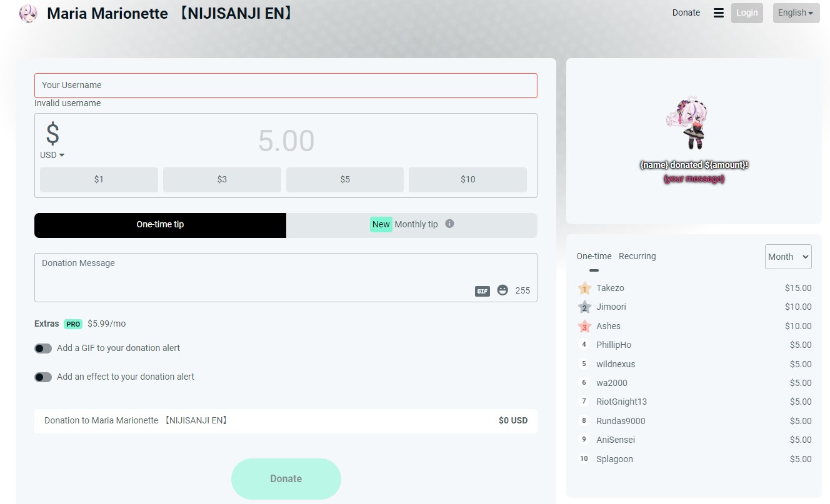This screenshot has height=504, width=830.
Task: Click the rank 10 badge next to Splagoon
Action: 584,458
